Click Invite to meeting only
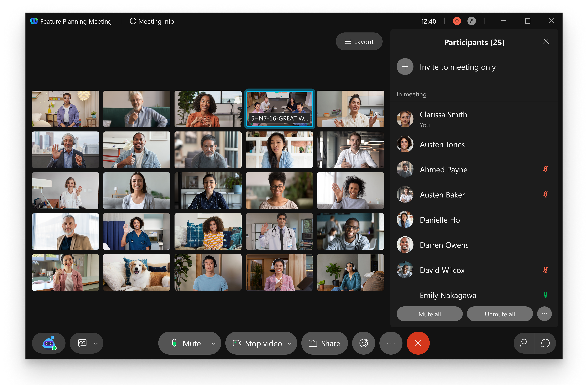588x385 pixels. tap(458, 67)
